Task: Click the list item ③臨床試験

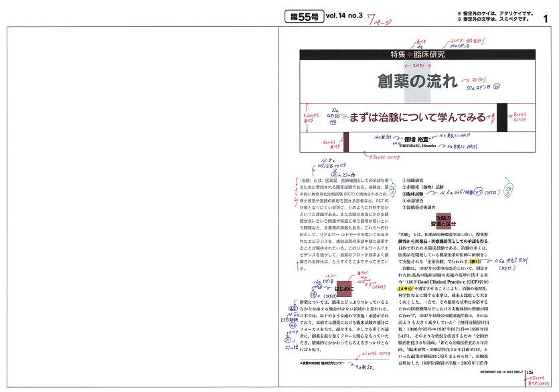Action: 418,193
